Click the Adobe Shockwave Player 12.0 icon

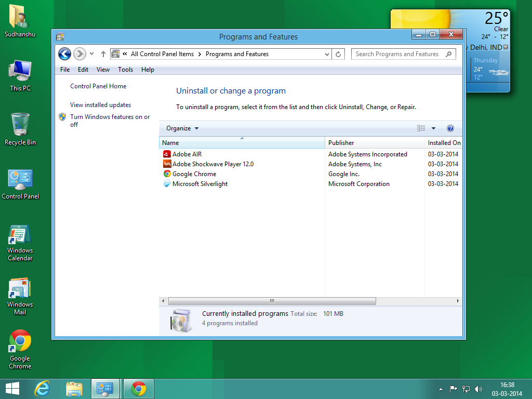tap(168, 164)
